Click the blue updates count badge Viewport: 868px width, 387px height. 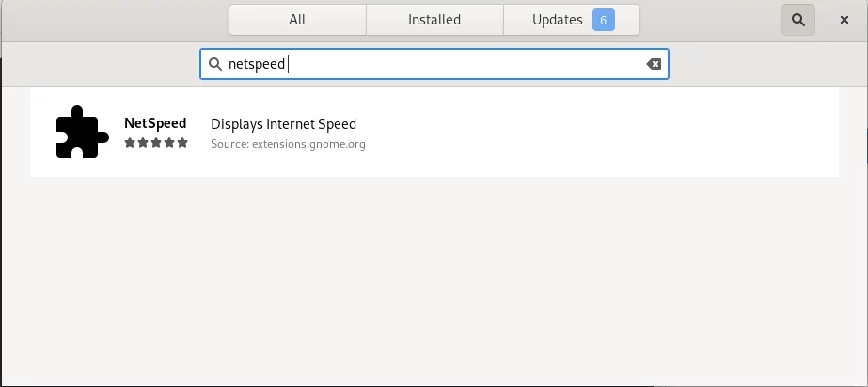[604, 21]
